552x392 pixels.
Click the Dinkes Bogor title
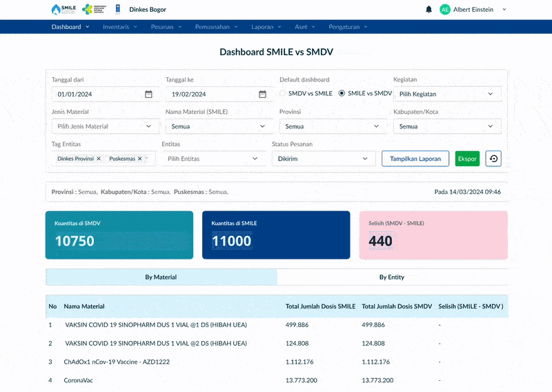coord(148,10)
